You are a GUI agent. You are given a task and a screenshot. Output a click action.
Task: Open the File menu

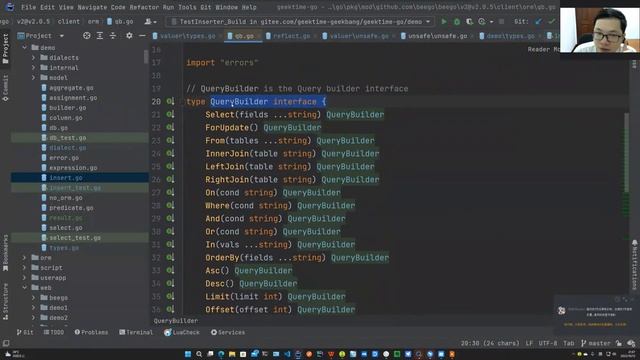(28, 7)
